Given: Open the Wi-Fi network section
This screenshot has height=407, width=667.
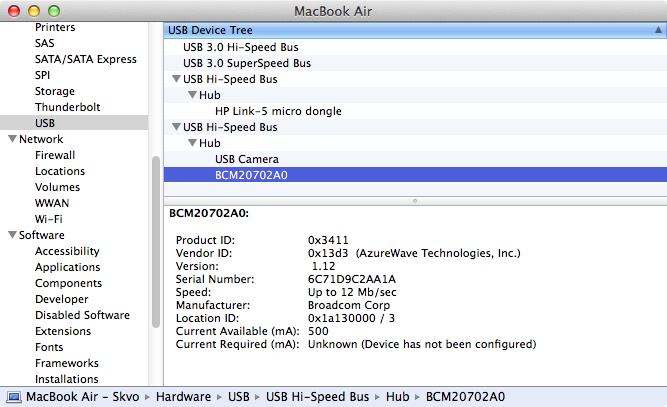Looking at the screenshot, I should tap(49, 219).
